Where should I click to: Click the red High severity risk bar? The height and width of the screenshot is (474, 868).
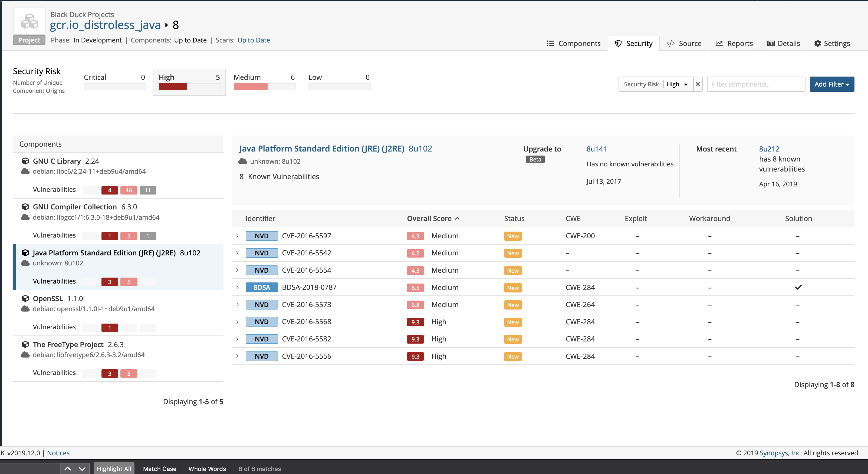[173, 87]
